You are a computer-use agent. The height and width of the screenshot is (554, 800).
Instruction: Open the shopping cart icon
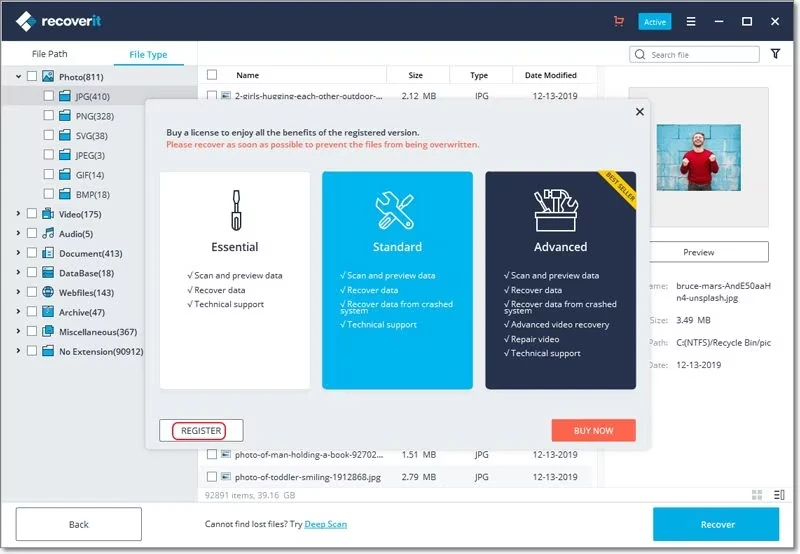coord(618,21)
